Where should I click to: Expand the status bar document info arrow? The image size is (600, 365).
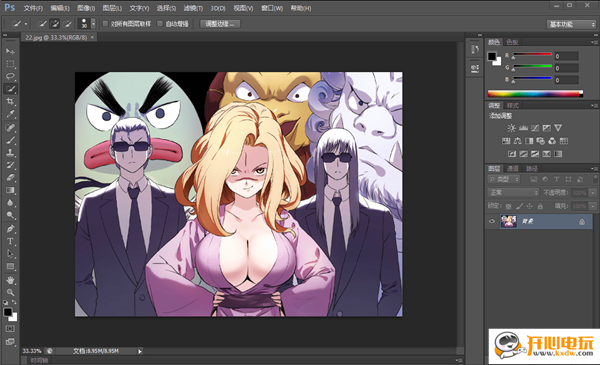point(140,351)
